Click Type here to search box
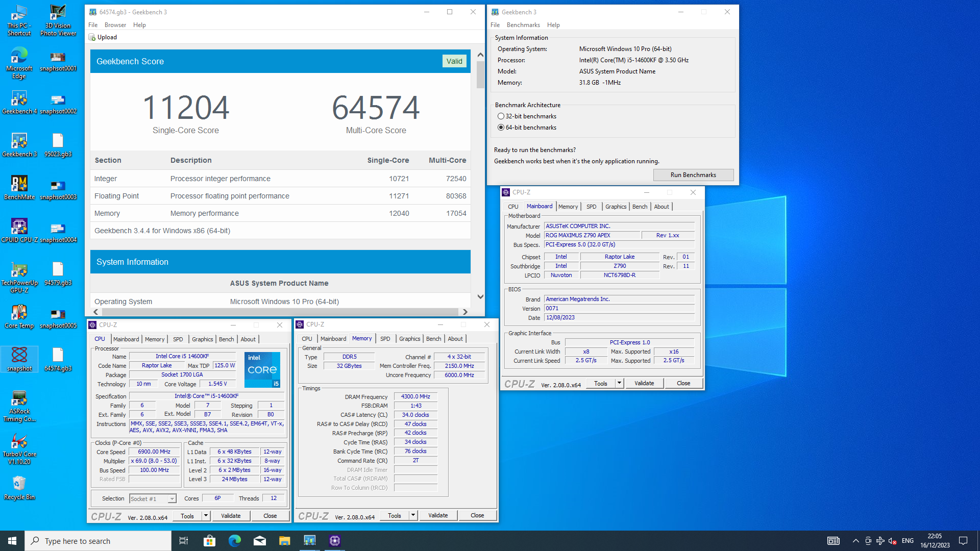This screenshot has height=551, width=980. [x=98, y=541]
